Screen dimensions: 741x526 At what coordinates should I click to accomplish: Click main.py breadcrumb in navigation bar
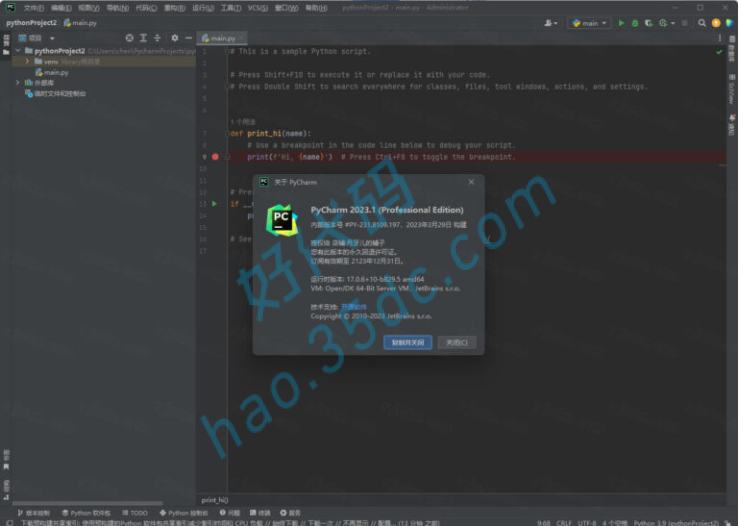click(x=80, y=23)
